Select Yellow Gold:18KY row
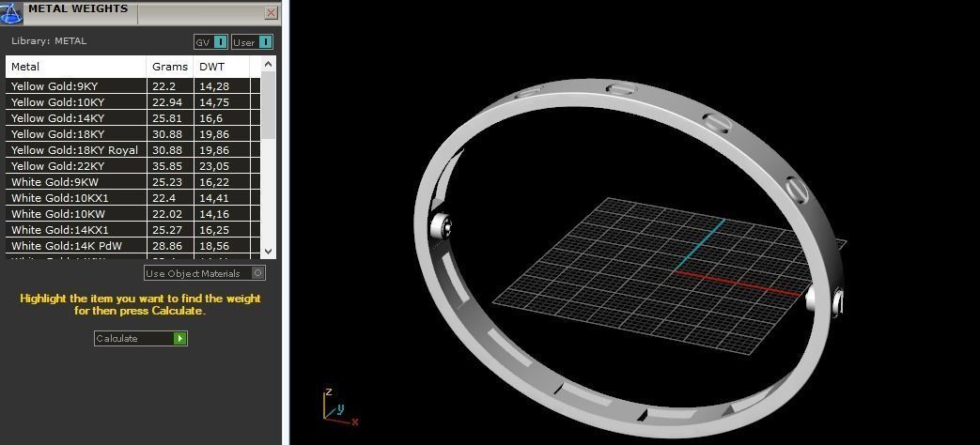Viewport: 980px width, 445px height. pyautogui.click(x=133, y=134)
